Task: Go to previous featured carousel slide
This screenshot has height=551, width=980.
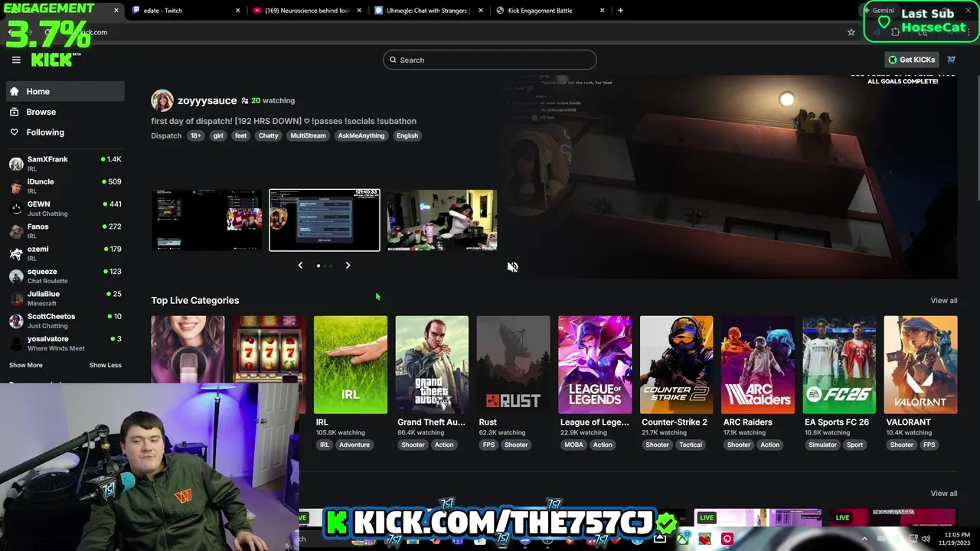Action: (x=300, y=266)
